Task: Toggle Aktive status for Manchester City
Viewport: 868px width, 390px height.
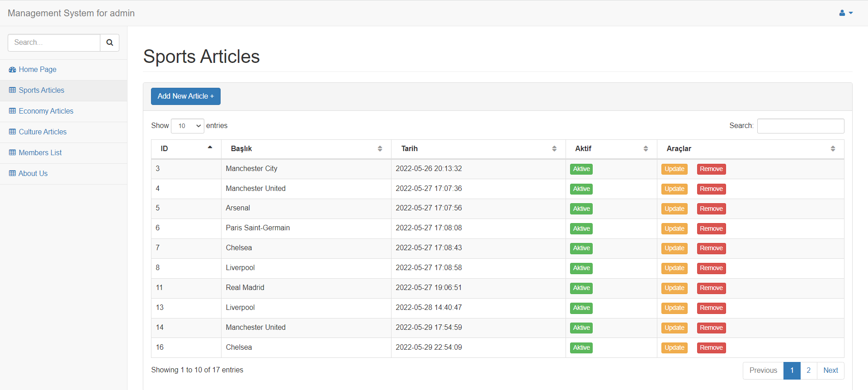Action: click(581, 169)
